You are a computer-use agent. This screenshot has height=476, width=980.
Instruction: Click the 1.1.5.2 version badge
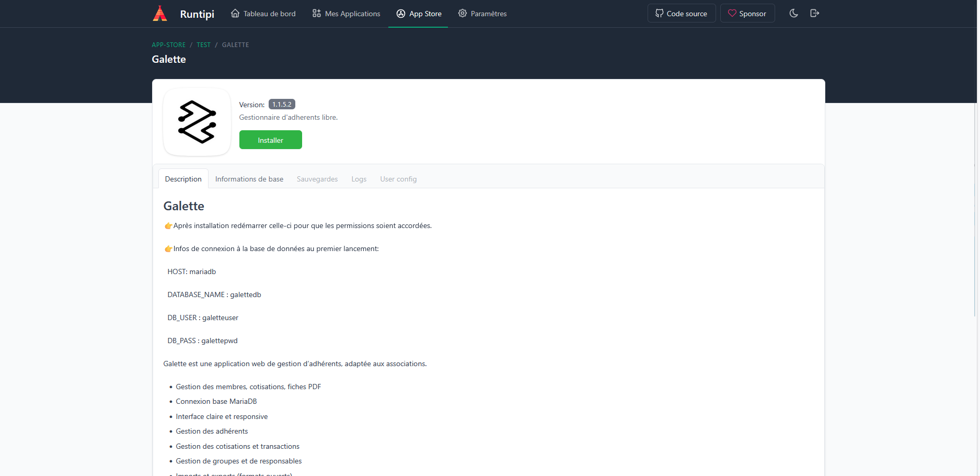coord(282,104)
